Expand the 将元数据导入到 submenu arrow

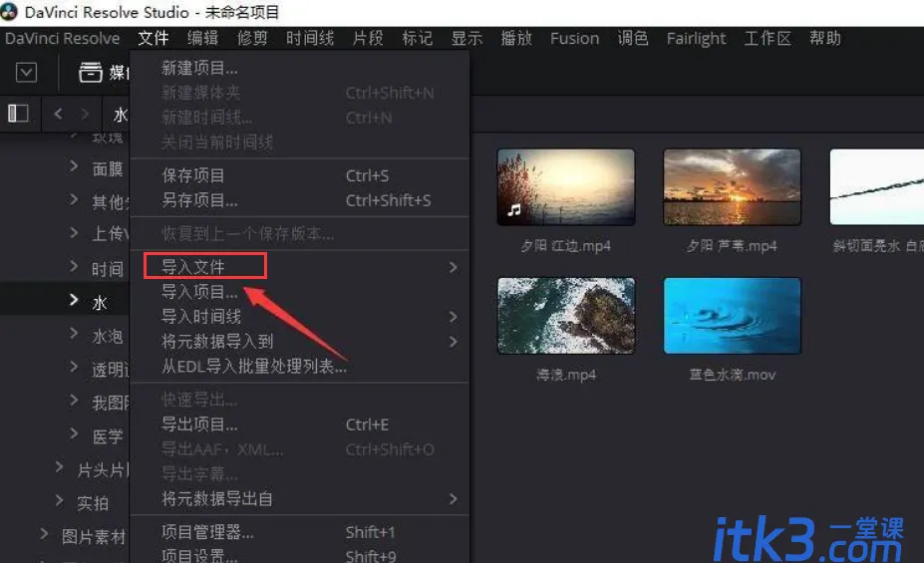(453, 342)
